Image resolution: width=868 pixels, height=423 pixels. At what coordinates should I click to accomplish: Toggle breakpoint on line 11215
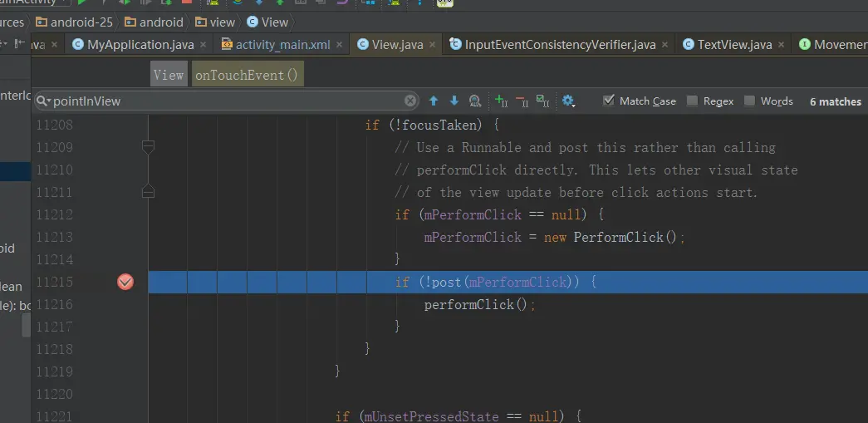125,283
